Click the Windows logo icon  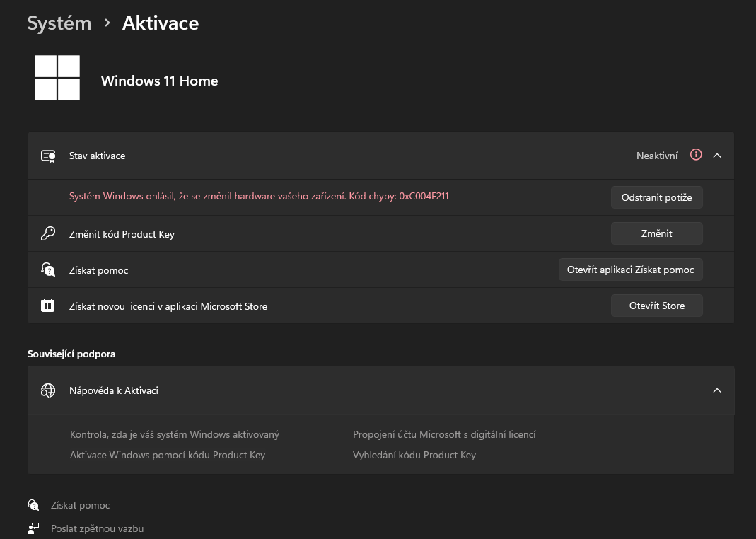[57, 78]
